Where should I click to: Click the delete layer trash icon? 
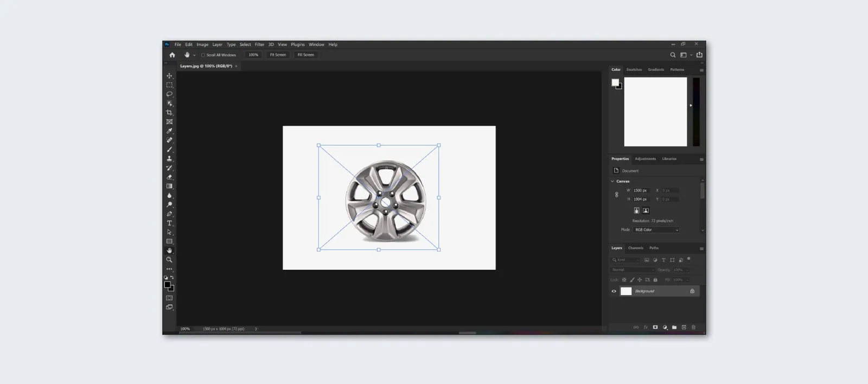click(x=693, y=327)
